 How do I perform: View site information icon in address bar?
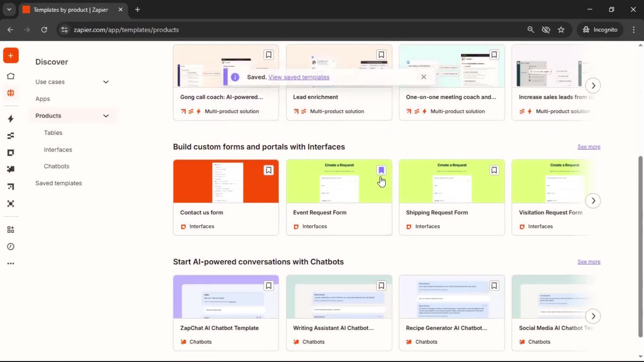(64, 30)
